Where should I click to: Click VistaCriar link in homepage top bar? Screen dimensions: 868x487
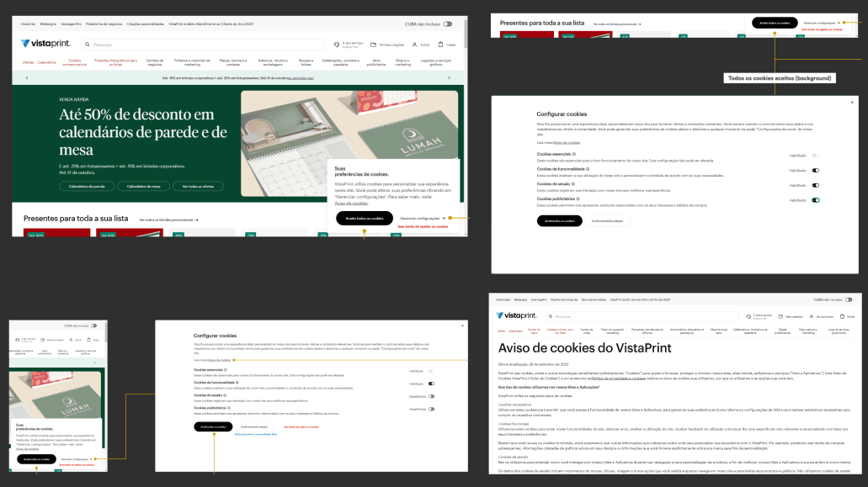pyautogui.click(x=28, y=24)
